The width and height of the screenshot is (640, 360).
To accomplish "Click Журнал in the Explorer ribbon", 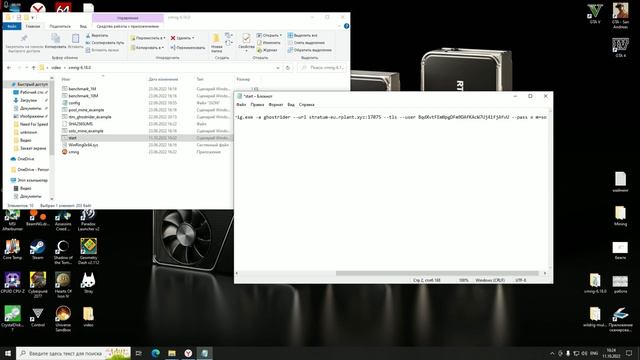I will point(267,50).
